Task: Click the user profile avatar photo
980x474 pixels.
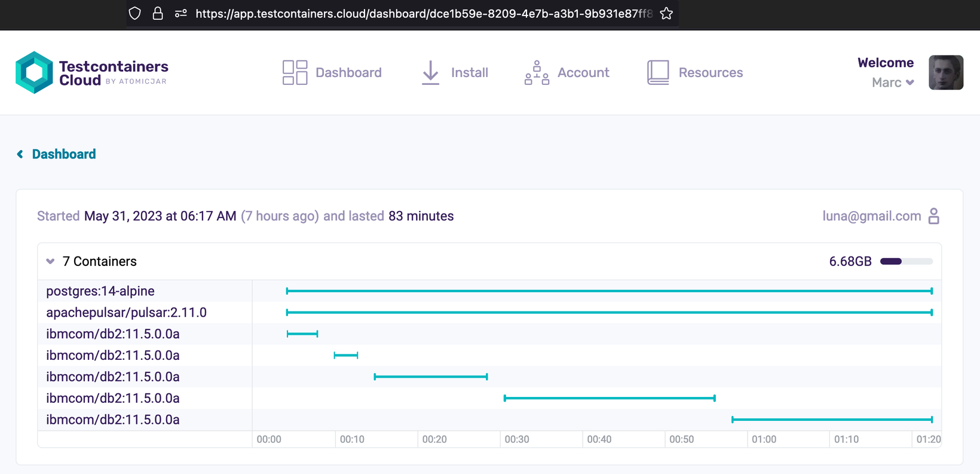Action: tap(946, 72)
